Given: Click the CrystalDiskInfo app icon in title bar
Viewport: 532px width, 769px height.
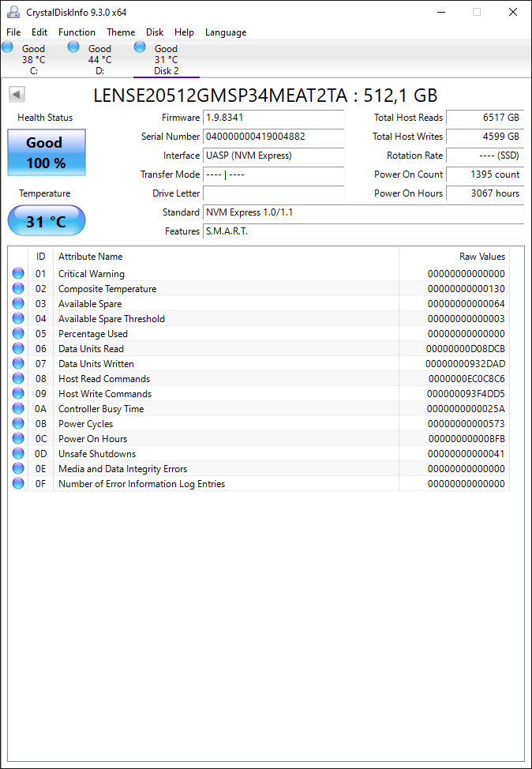Looking at the screenshot, I should click(13, 12).
